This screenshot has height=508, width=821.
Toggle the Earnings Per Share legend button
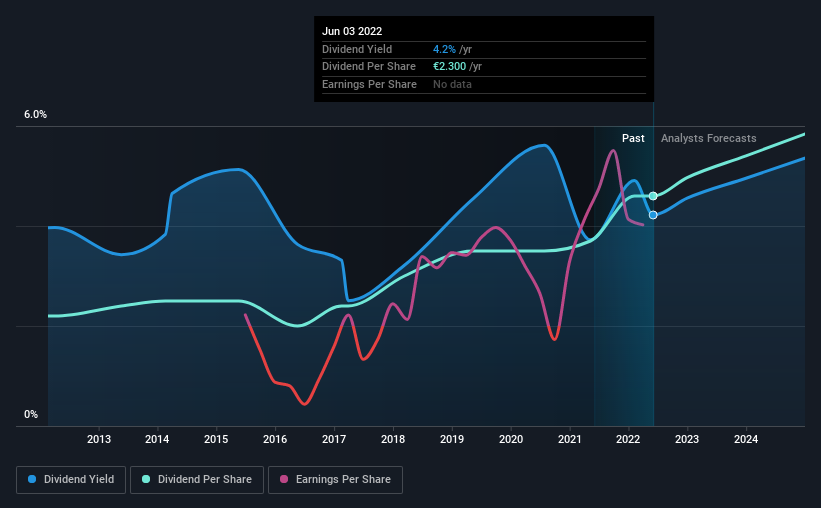click(335, 480)
